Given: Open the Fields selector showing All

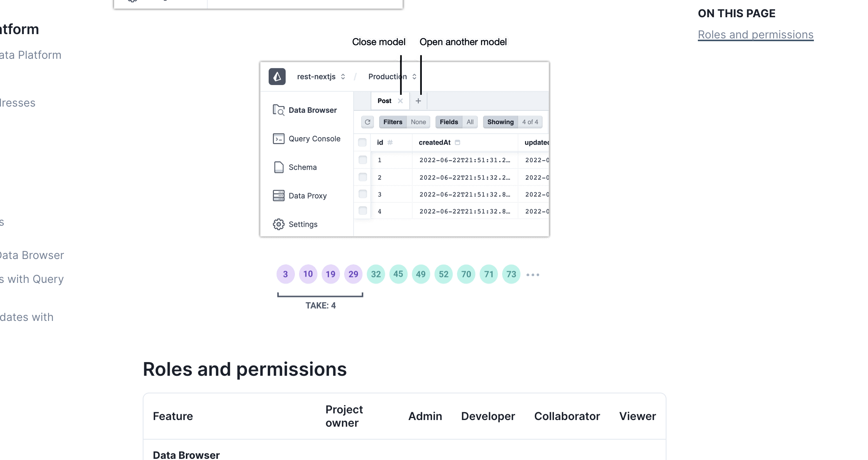Looking at the screenshot, I should [457, 122].
